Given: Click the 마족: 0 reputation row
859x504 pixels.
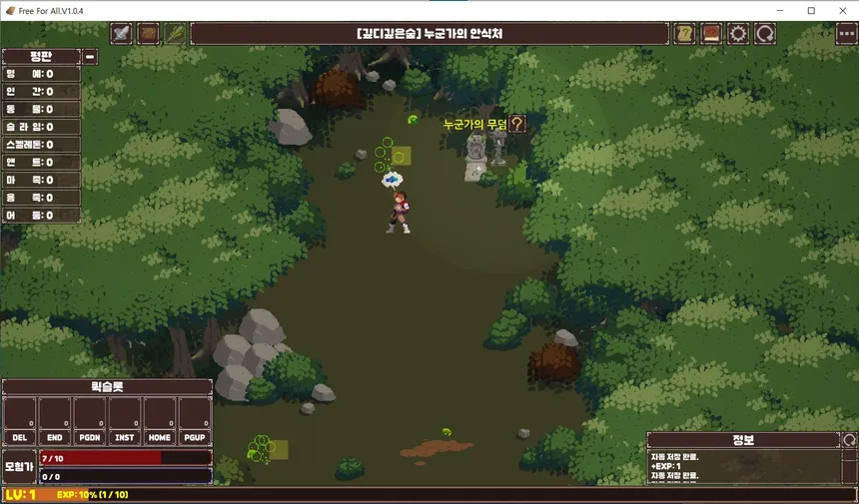Looking at the screenshot, I should pos(42,180).
